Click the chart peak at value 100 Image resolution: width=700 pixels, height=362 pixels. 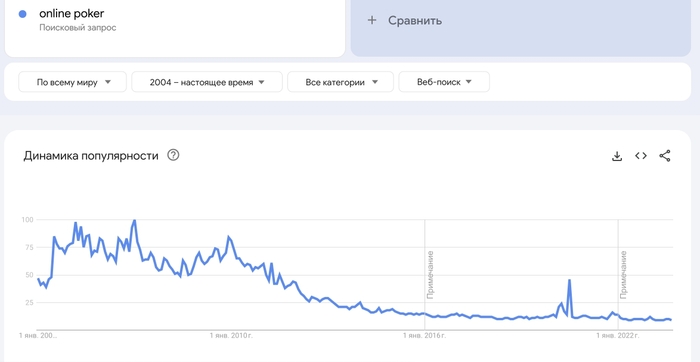134,220
